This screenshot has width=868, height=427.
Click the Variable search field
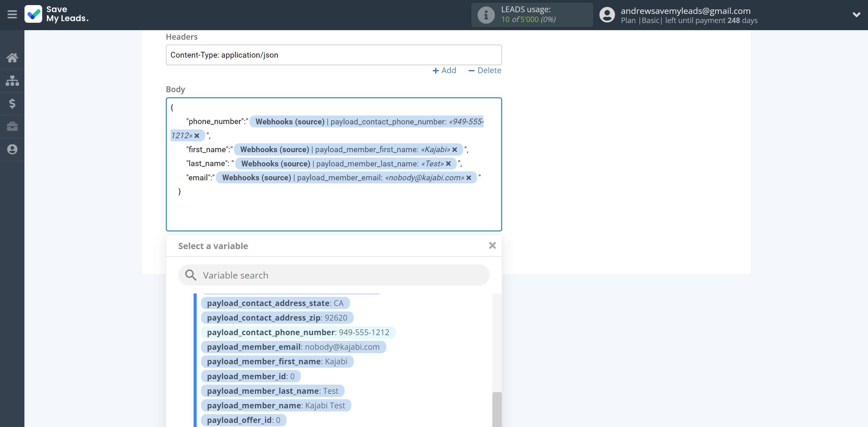tap(334, 275)
